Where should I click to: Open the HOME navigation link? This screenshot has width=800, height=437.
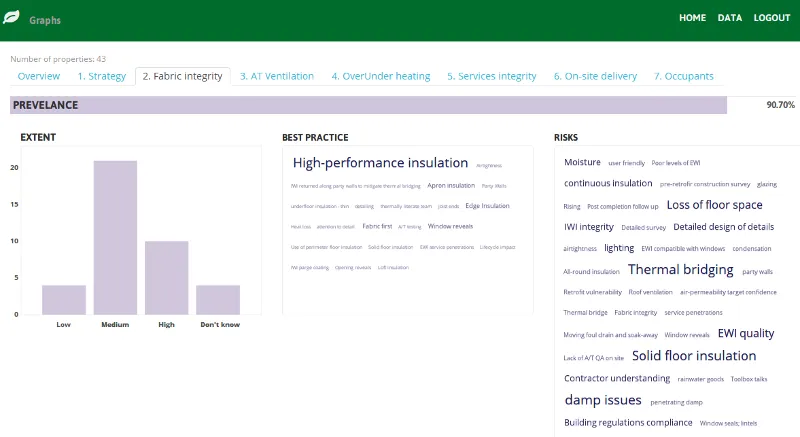tap(692, 18)
